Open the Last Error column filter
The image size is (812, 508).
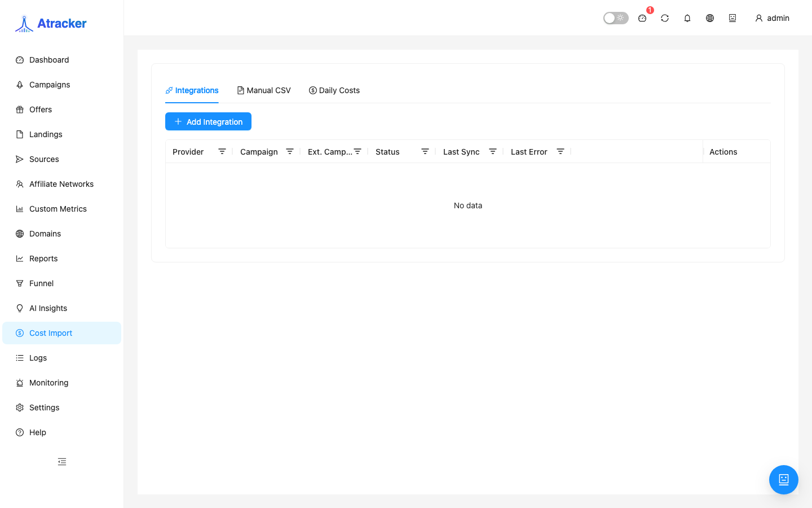pos(561,151)
